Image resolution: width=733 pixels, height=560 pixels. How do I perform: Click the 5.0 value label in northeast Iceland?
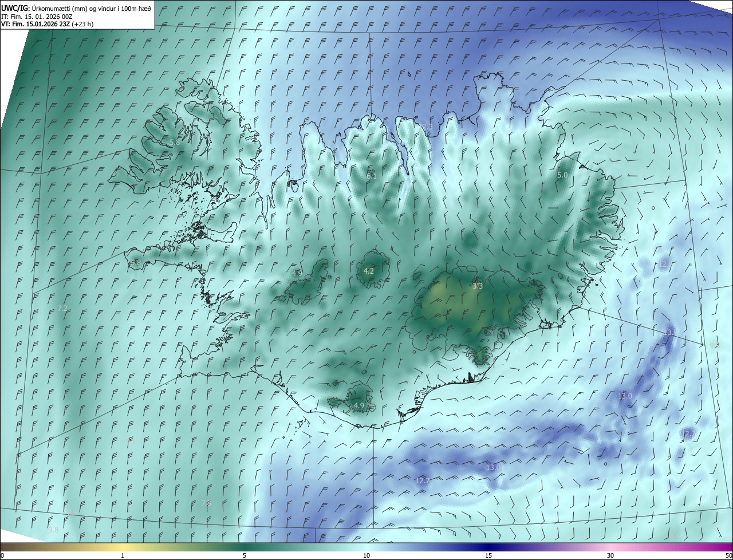tap(562, 175)
